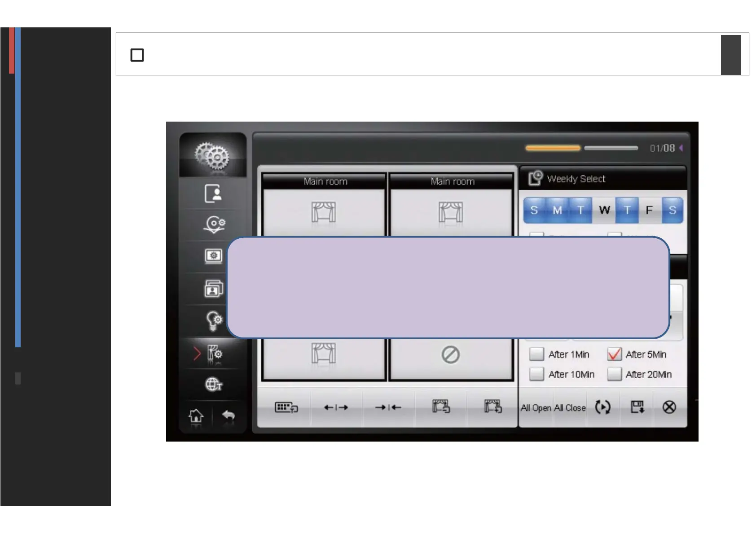Click the page arrow beside 01/08
Image resolution: width=756 pixels, height=534 pixels.
[x=681, y=148]
